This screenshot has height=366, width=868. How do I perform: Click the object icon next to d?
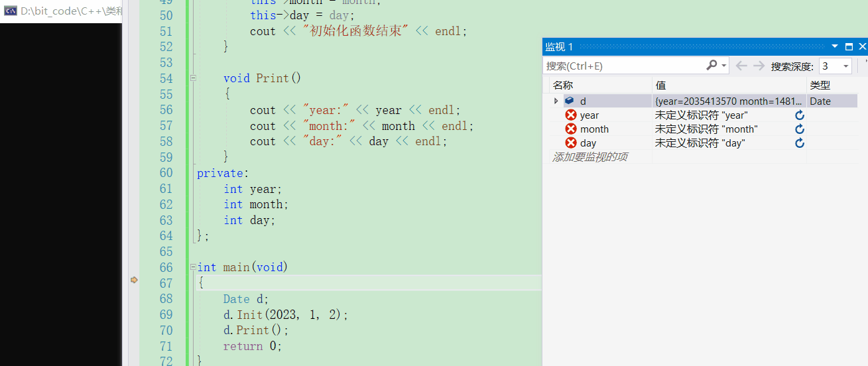pos(570,101)
